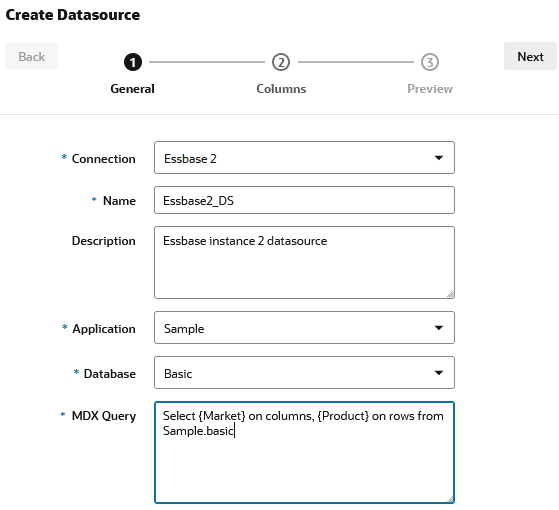Click the MDX Query field label
The width and height of the screenshot is (559, 510).
[x=104, y=416]
